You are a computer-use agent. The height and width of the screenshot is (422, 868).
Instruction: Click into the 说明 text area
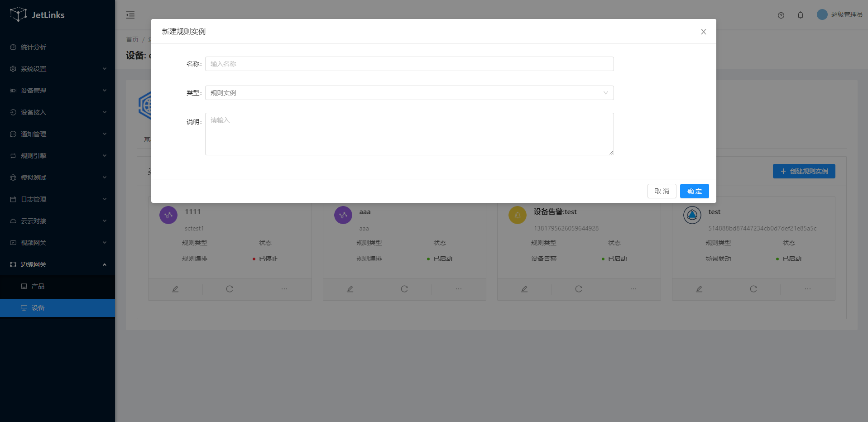(x=409, y=134)
